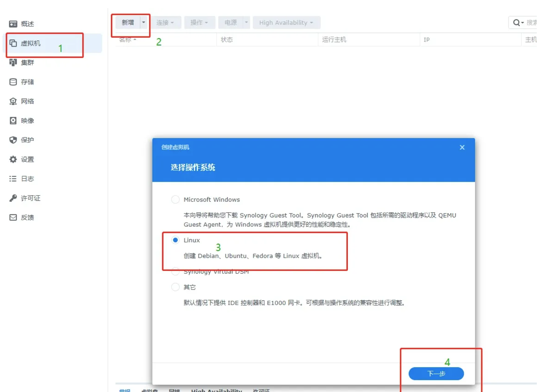Open the 电源 (Power) dropdown
The width and height of the screenshot is (538, 392).
(x=232, y=23)
